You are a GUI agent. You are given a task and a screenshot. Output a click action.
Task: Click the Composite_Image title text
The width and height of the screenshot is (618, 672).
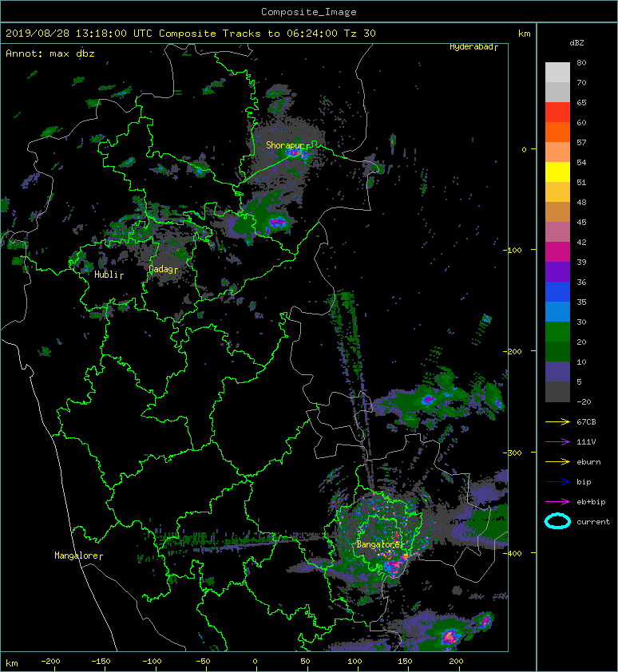(x=309, y=12)
